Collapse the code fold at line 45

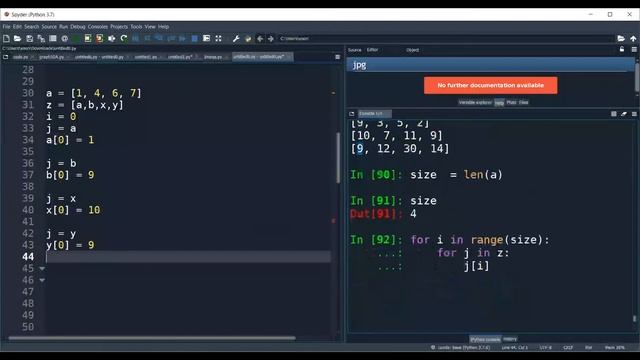(x=42, y=269)
